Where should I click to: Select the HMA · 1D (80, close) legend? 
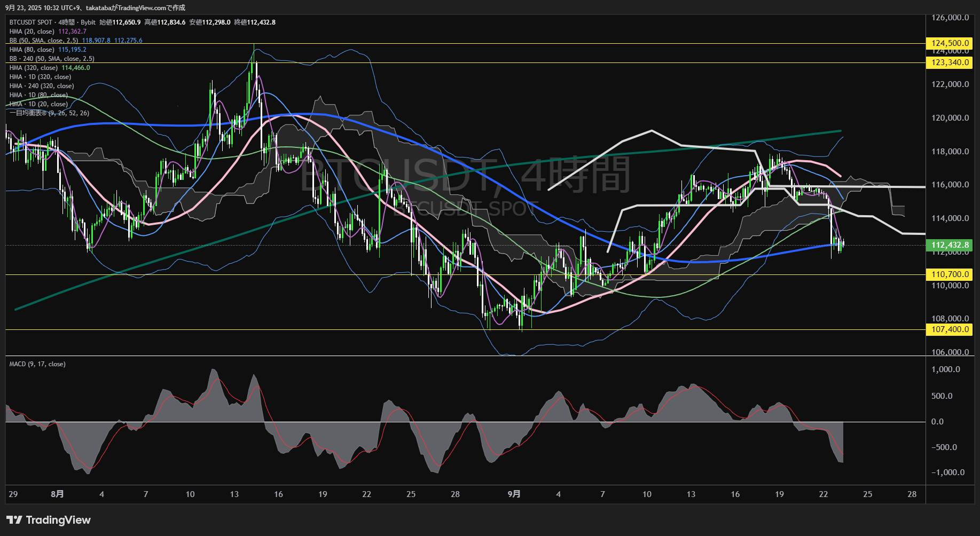[x=38, y=95]
